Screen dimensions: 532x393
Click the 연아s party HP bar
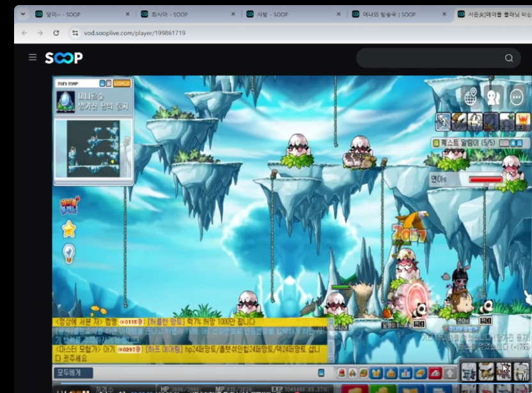tap(485, 179)
